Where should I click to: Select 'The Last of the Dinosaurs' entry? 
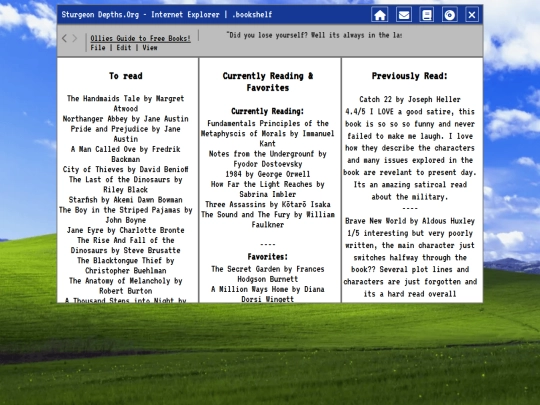[126, 185]
